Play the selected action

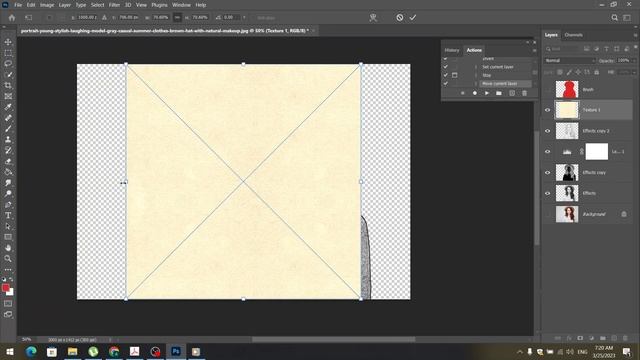point(487,93)
